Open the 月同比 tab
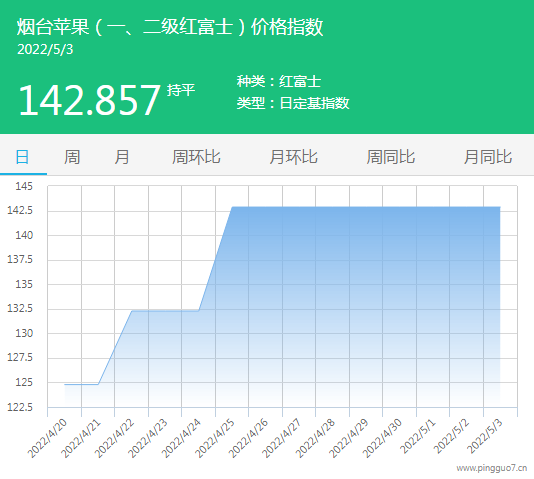Viewport: 534px width, 479px height. 488,157
